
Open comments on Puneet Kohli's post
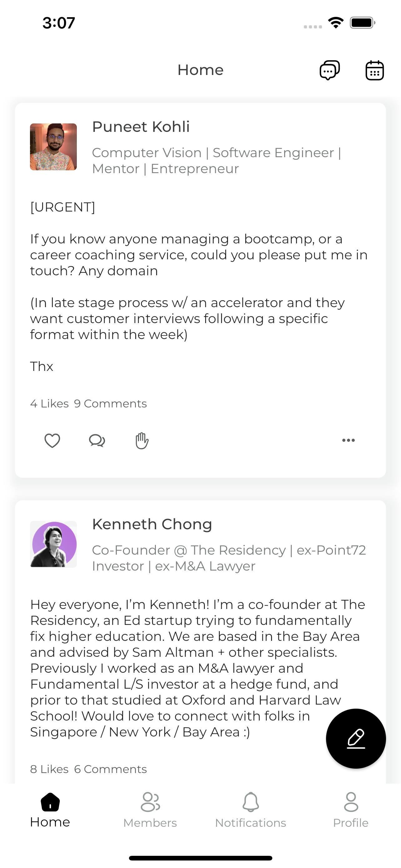pos(97,440)
